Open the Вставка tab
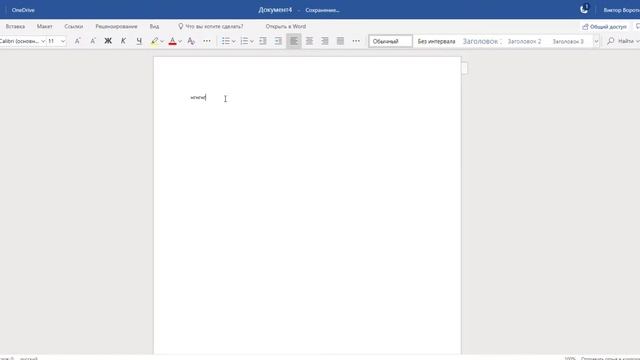 (15, 26)
